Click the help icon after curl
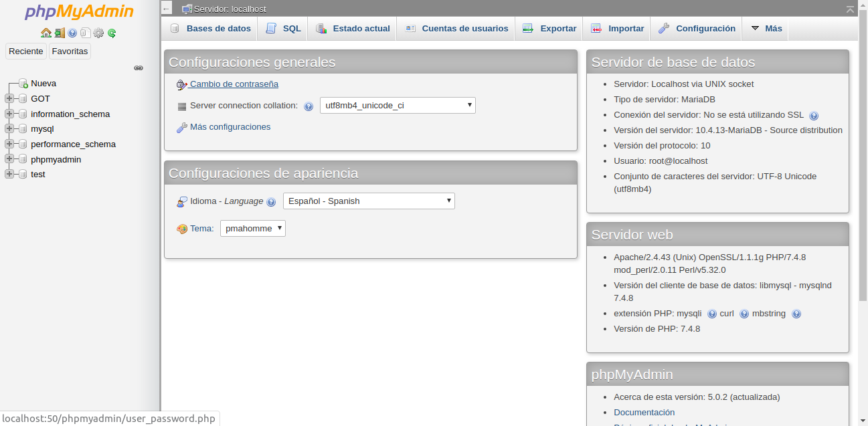 (744, 314)
